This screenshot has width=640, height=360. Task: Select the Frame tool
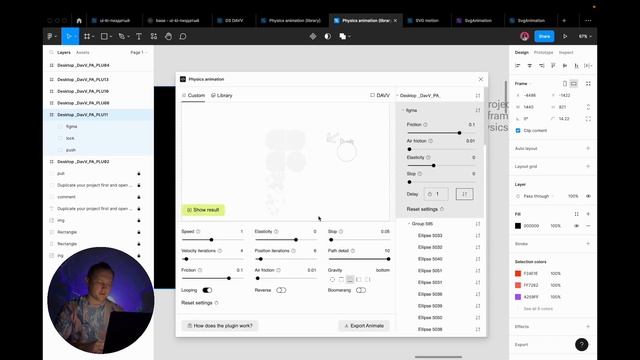87,36
